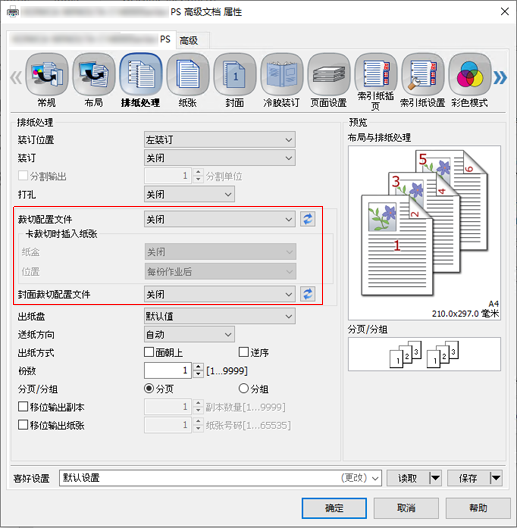The image size is (517, 528).
Task: Open the 读取 button's dropdown arrow
Action: click(435, 478)
